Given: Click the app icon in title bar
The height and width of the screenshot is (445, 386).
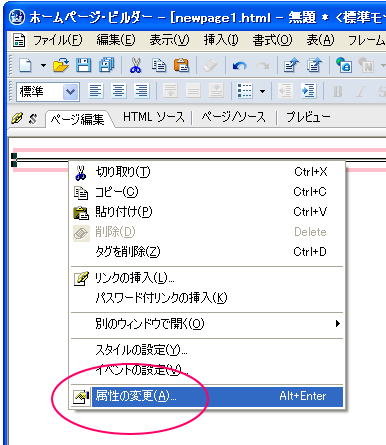Looking at the screenshot, I should pos(17,17).
